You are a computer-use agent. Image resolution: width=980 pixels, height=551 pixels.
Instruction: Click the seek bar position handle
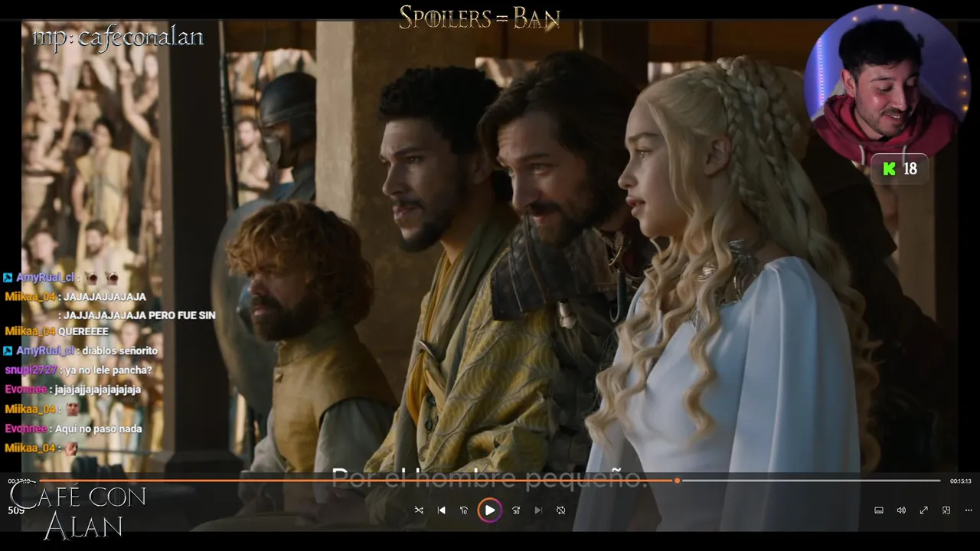coord(678,481)
